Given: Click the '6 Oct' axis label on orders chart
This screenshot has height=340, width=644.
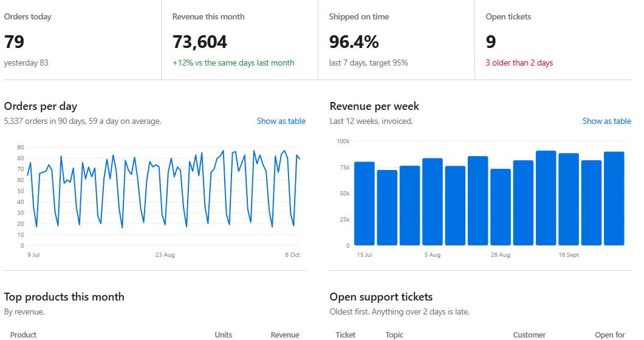Looking at the screenshot, I should tap(292, 255).
